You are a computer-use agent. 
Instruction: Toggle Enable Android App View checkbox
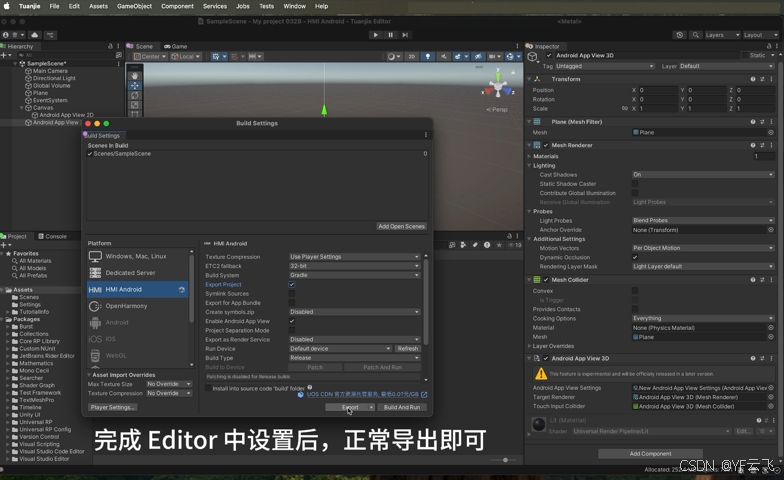pyautogui.click(x=292, y=321)
